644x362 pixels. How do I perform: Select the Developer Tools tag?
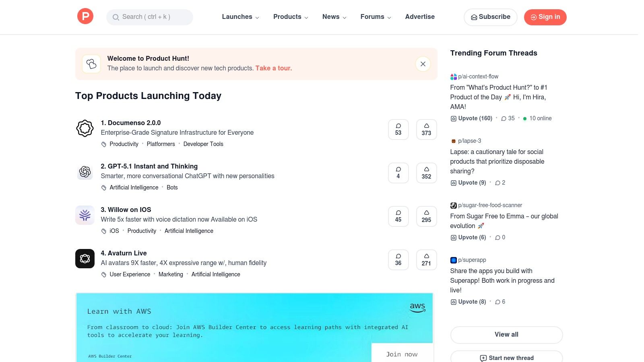203,144
